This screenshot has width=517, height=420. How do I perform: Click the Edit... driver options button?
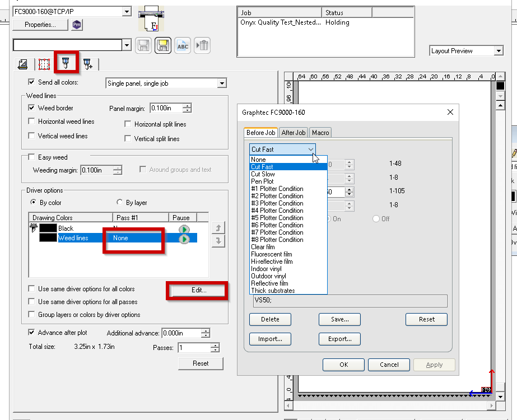pos(199,290)
